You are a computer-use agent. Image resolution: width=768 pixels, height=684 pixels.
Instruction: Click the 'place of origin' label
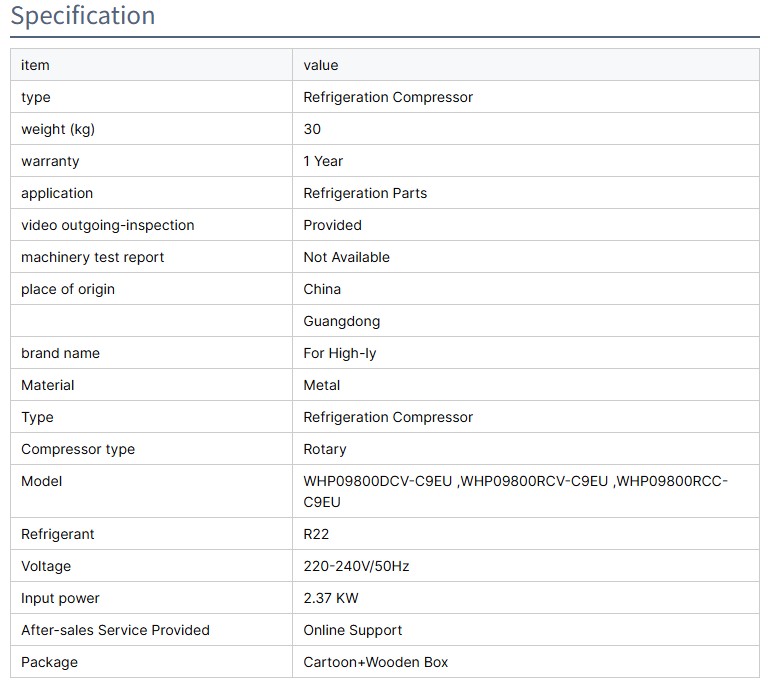[68, 289]
